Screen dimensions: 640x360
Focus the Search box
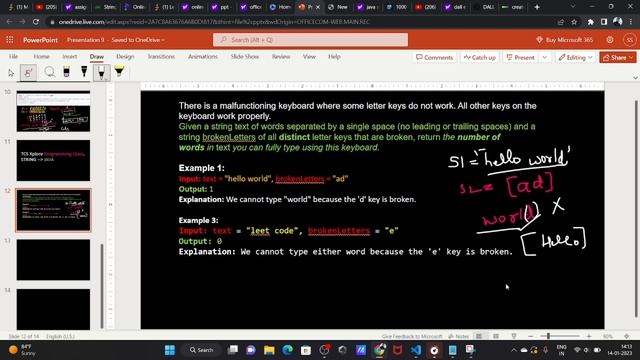(310, 40)
